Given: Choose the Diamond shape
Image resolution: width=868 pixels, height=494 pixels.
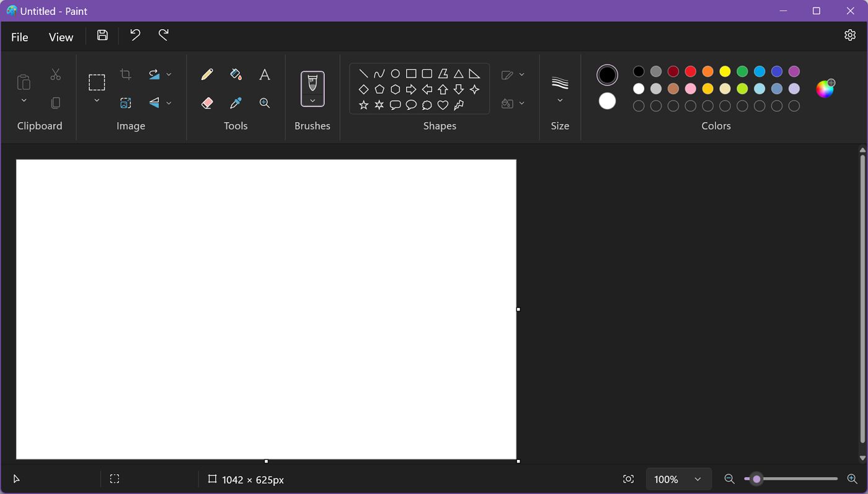Looking at the screenshot, I should [x=363, y=89].
